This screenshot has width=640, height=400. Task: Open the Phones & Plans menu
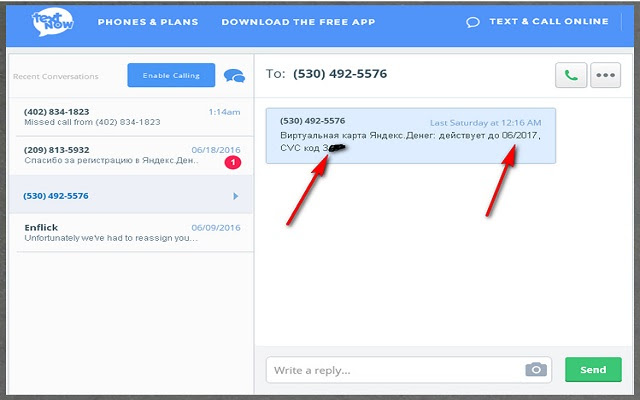[148, 22]
